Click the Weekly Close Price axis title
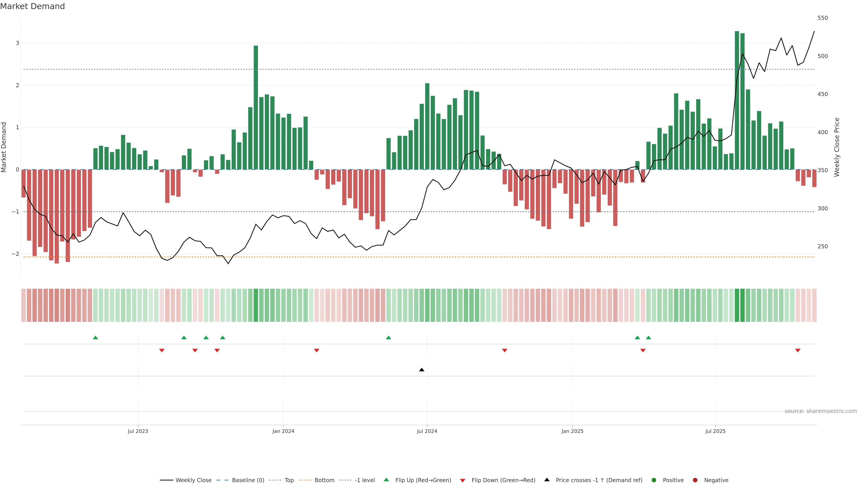Screen dimensions: 868x488 (x=837, y=147)
